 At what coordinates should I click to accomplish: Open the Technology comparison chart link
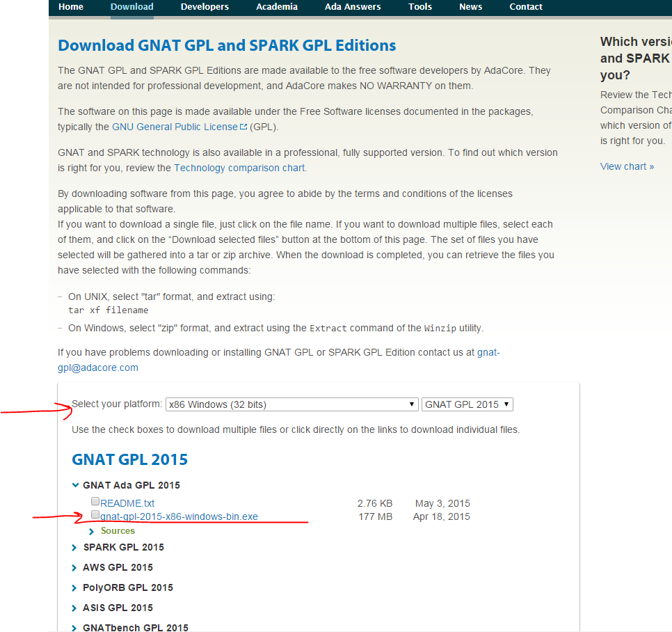(x=239, y=168)
